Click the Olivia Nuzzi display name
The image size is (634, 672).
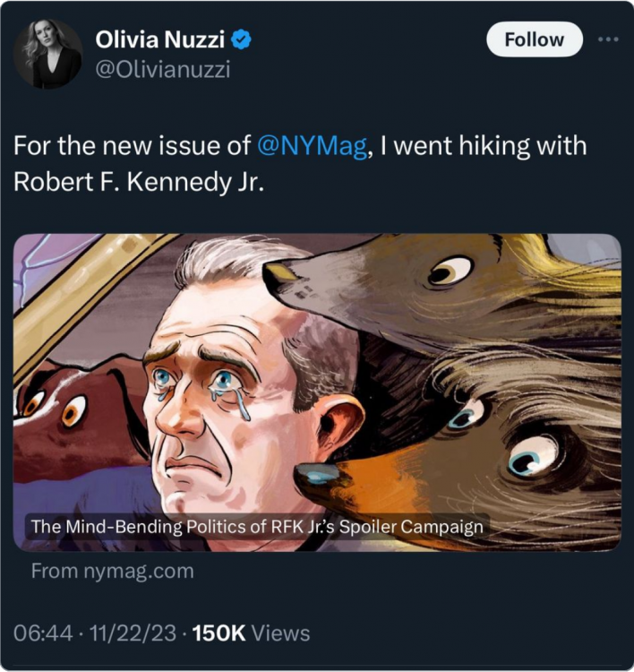pyautogui.click(x=161, y=39)
